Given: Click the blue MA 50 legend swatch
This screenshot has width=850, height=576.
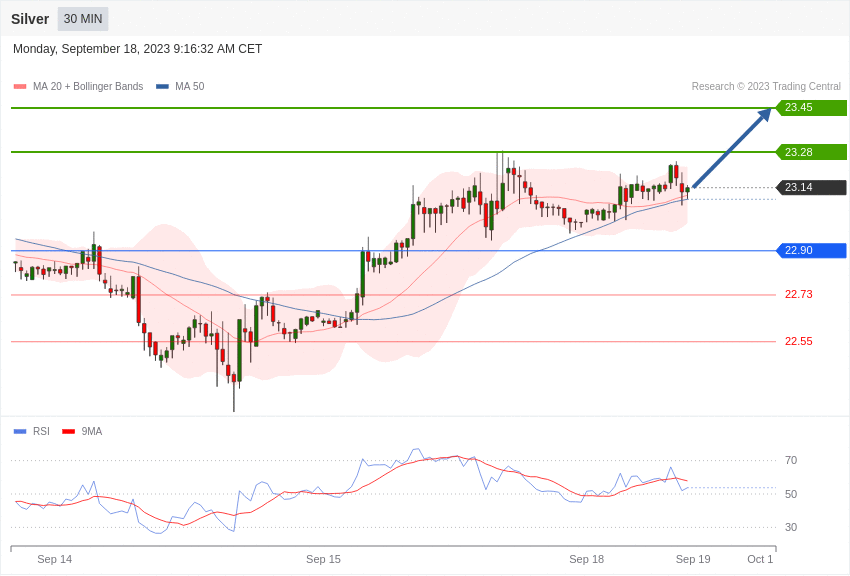Looking at the screenshot, I should click(162, 87).
